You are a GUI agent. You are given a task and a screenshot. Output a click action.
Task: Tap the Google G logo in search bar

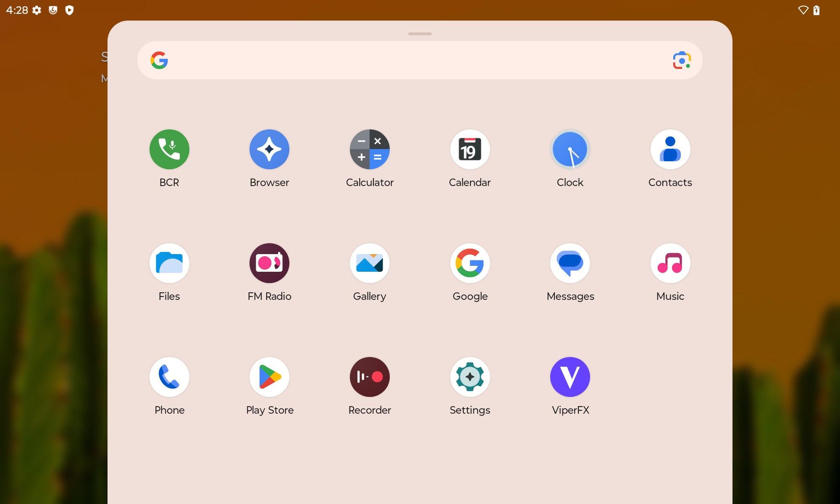click(x=159, y=60)
